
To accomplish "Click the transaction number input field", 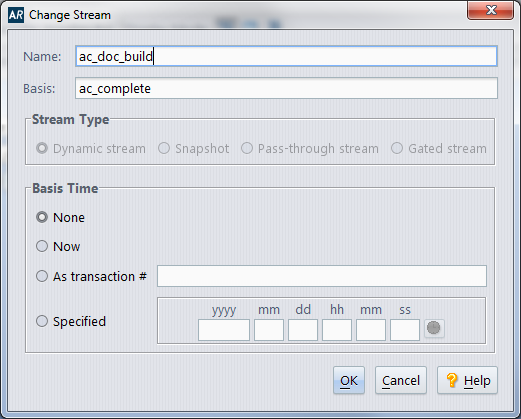I will click(322, 276).
